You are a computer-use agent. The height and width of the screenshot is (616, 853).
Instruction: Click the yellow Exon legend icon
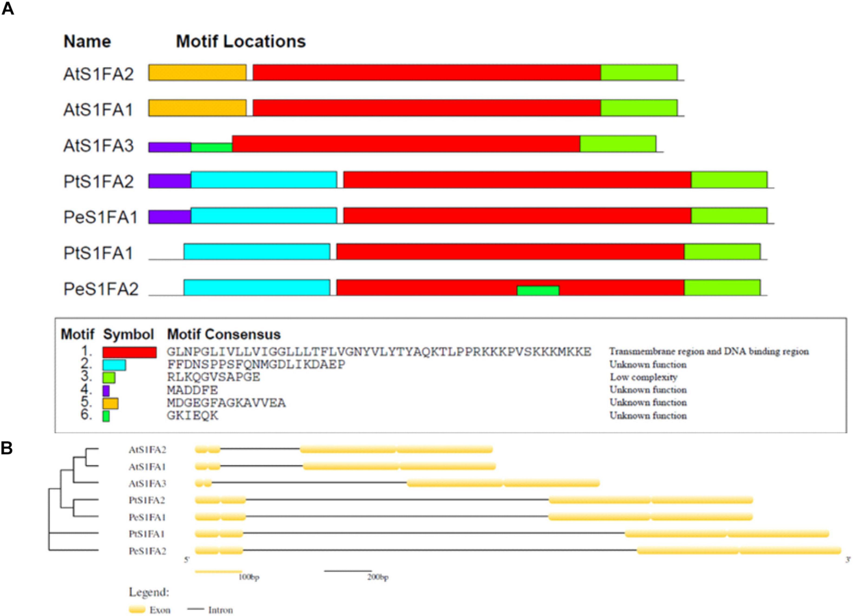(x=136, y=609)
